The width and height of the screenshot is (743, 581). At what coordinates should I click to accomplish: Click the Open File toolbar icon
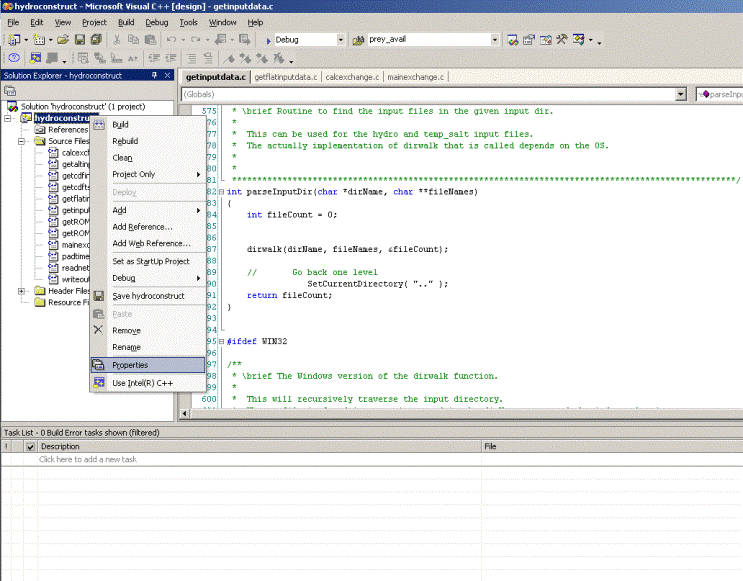click(x=63, y=40)
